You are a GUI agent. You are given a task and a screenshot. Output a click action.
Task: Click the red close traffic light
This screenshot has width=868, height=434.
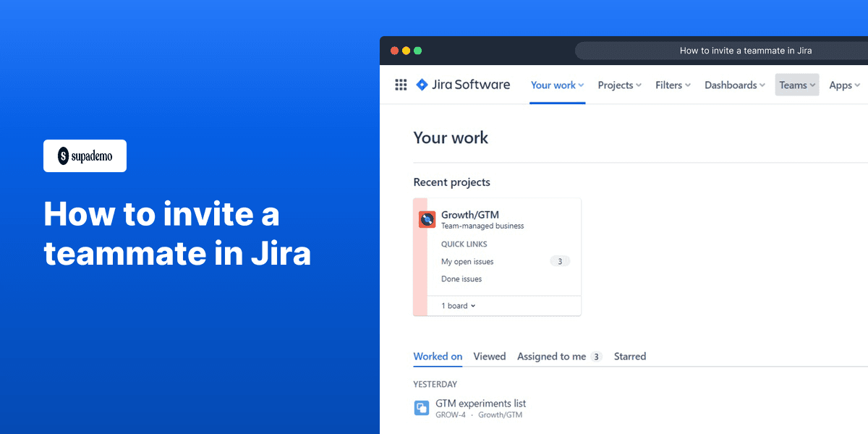click(x=394, y=51)
